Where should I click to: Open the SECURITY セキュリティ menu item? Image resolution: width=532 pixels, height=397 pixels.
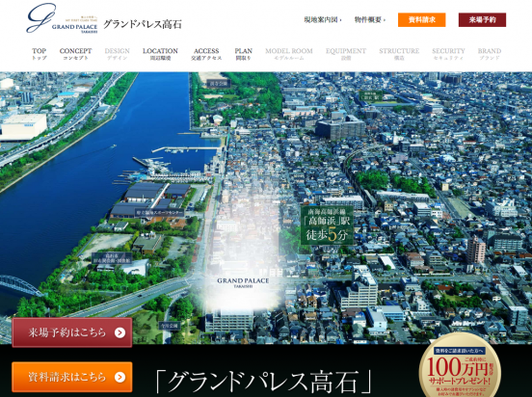(x=448, y=54)
